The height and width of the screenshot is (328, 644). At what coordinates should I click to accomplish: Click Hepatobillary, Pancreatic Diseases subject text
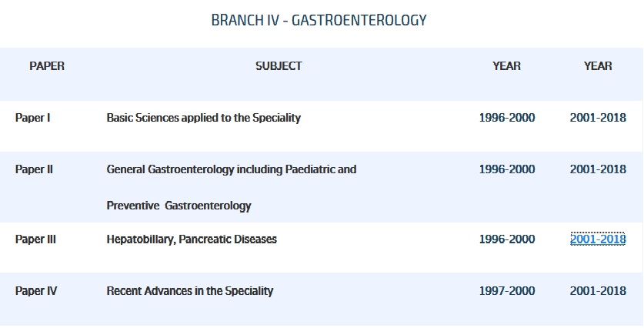tap(192, 239)
